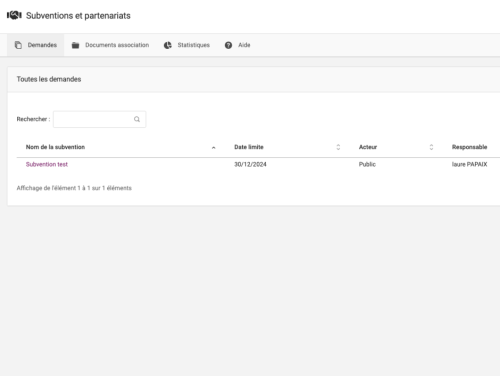
Task: Click the question mark Aide icon
Action: 228,45
